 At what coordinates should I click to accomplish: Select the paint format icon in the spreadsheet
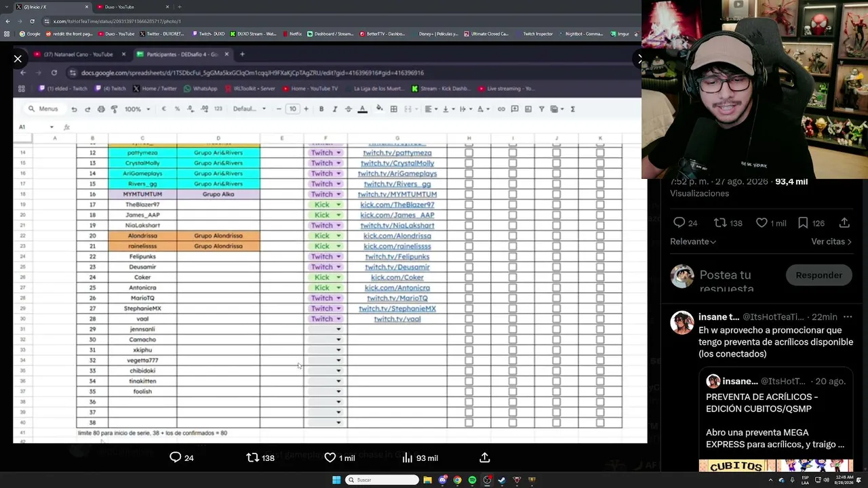[x=114, y=108]
